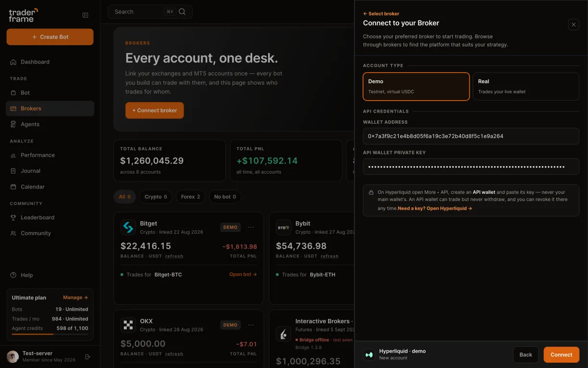Click the Connect broker button
Screen dimensions: 588x368
(x=155, y=110)
